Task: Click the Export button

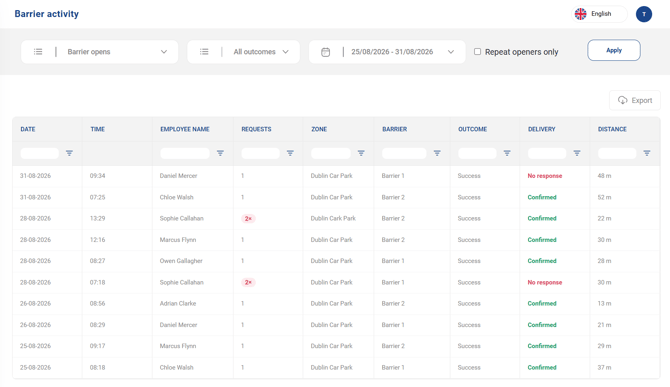Action: [x=635, y=100]
